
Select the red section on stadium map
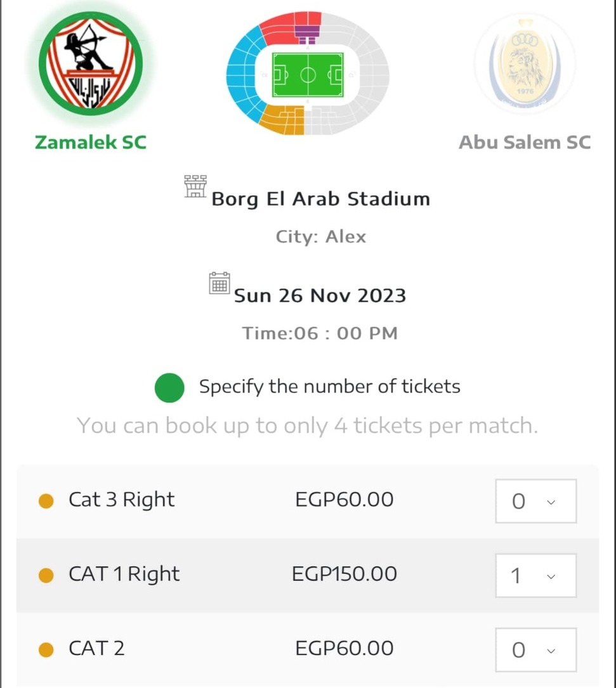coord(279,27)
